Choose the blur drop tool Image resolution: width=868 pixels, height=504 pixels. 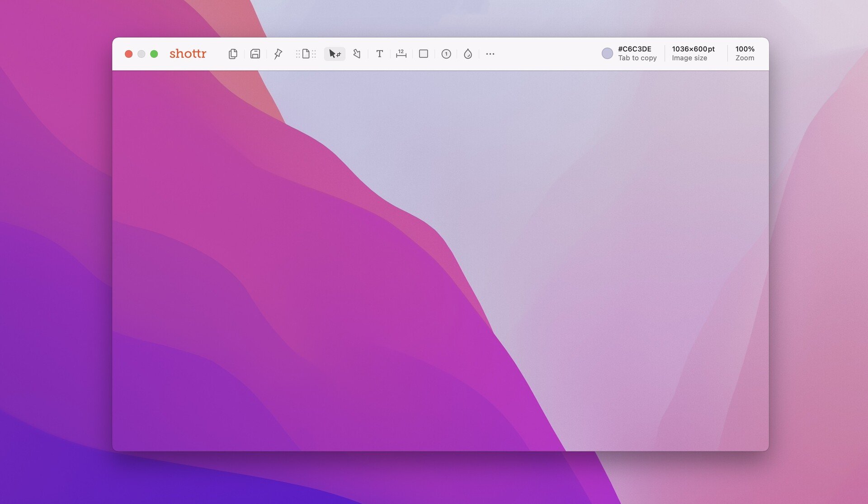tap(468, 54)
